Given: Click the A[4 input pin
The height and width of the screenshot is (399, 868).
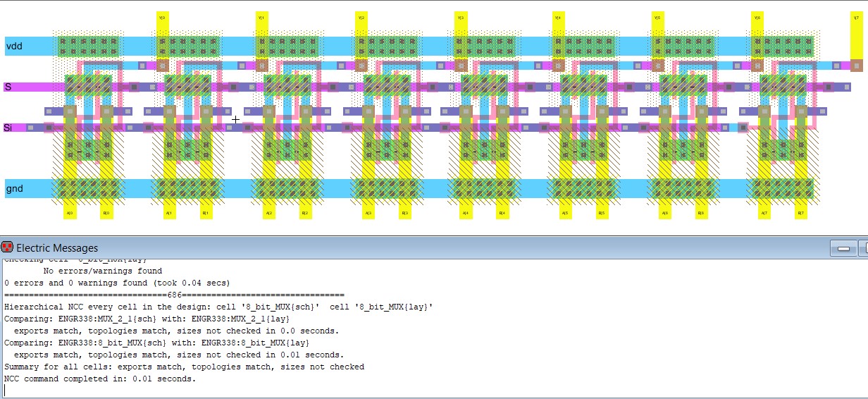Looking at the screenshot, I should click(x=465, y=212).
